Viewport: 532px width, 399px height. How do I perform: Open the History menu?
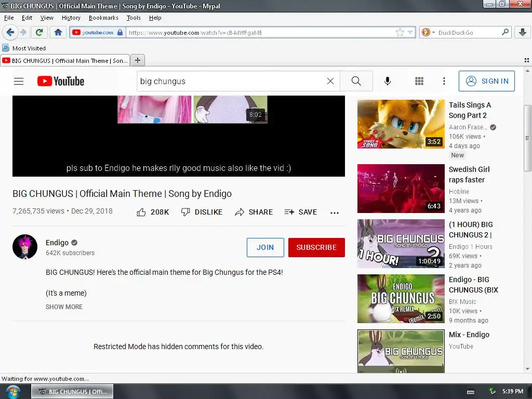point(71,18)
